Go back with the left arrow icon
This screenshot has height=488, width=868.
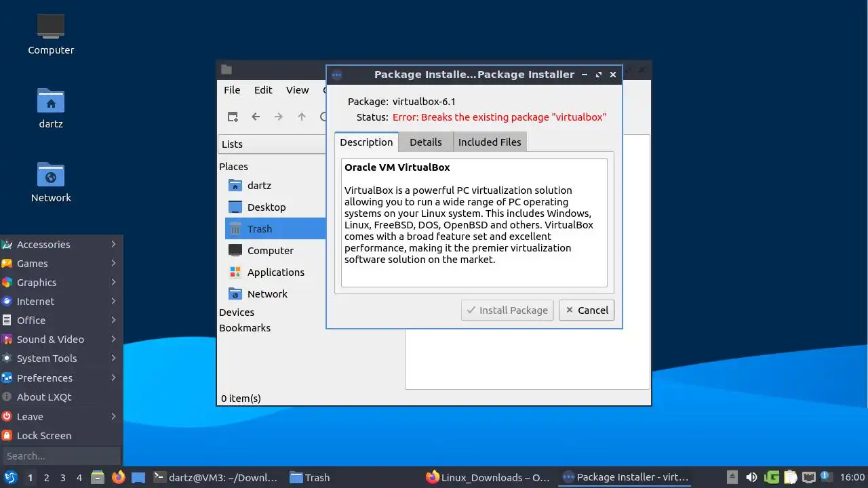pyautogui.click(x=256, y=117)
